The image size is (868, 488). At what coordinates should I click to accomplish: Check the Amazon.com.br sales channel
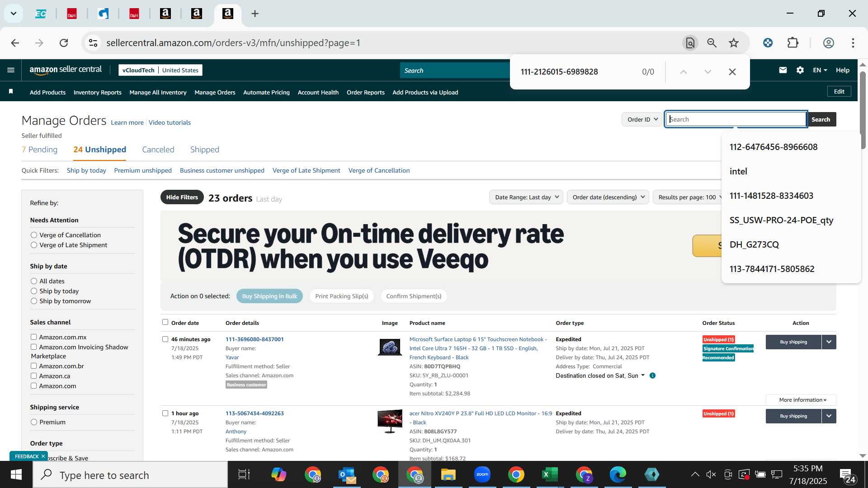click(x=33, y=366)
